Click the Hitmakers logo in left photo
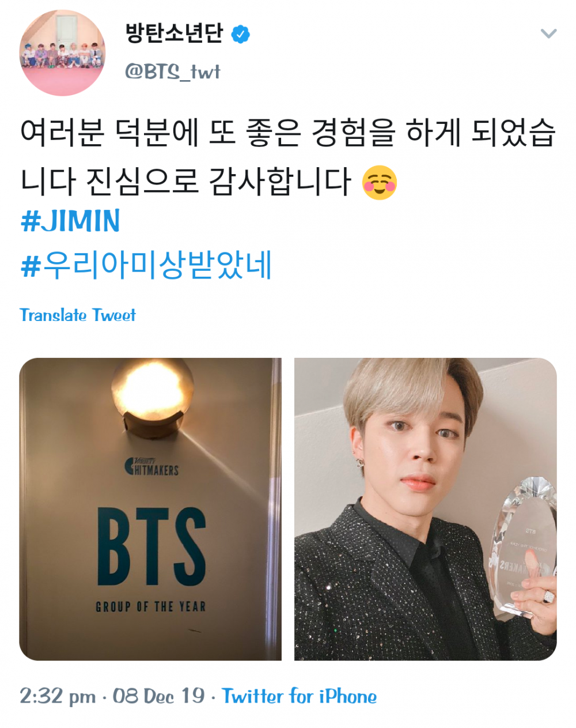The width and height of the screenshot is (576, 728). 151,466
